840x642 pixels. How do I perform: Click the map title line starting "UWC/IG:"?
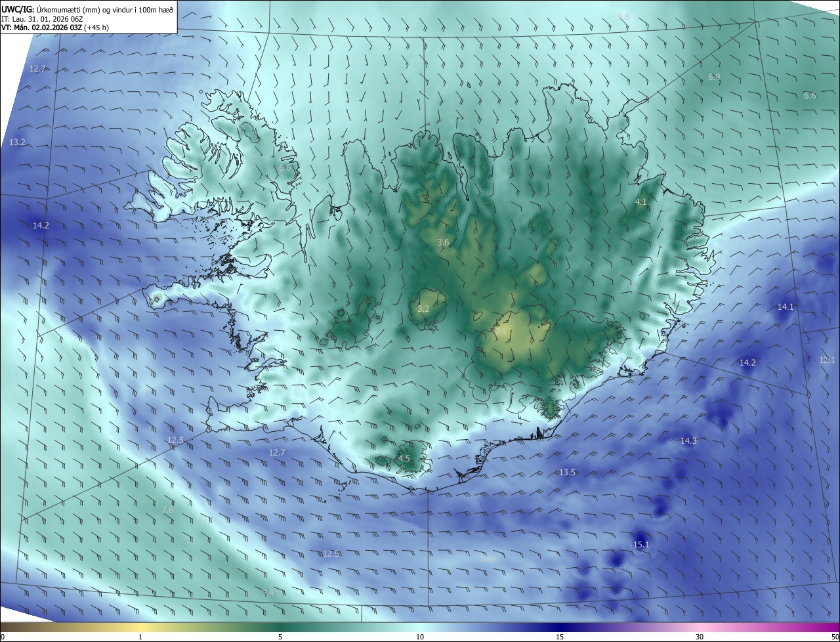coord(87,9)
